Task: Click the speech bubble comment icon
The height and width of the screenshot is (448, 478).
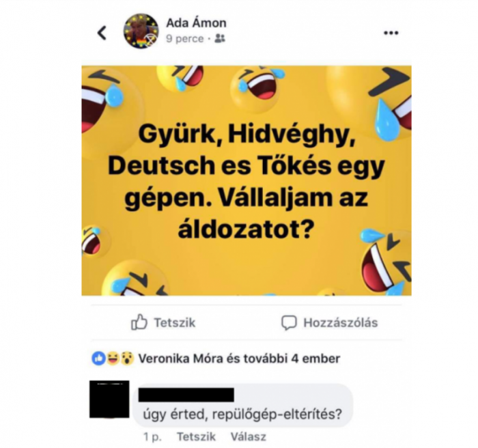Action: [289, 322]
